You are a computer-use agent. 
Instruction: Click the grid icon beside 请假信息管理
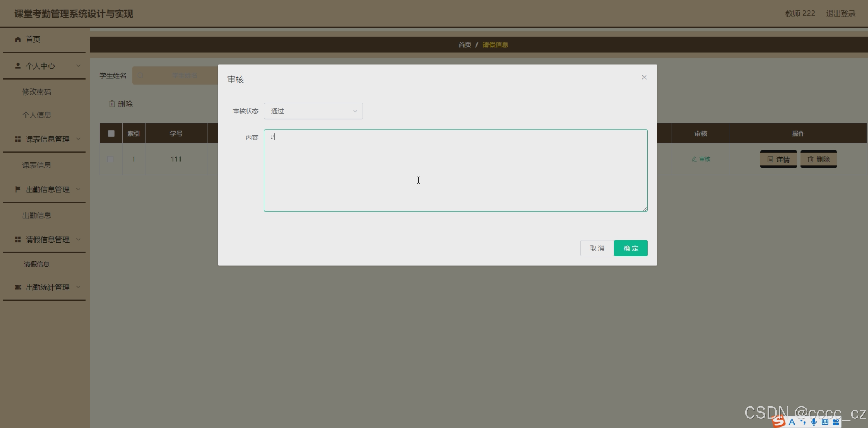point(18,239)
